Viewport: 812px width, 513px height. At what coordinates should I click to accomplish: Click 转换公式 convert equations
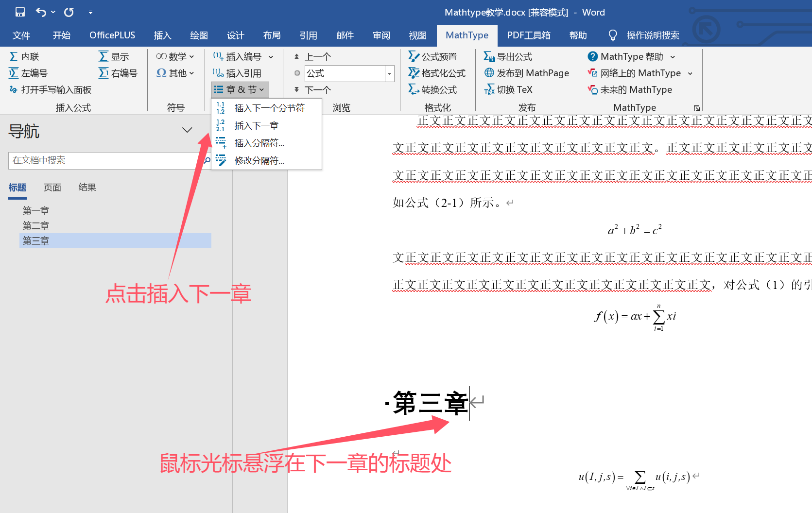pyautogui.click(x=432, y=90)
